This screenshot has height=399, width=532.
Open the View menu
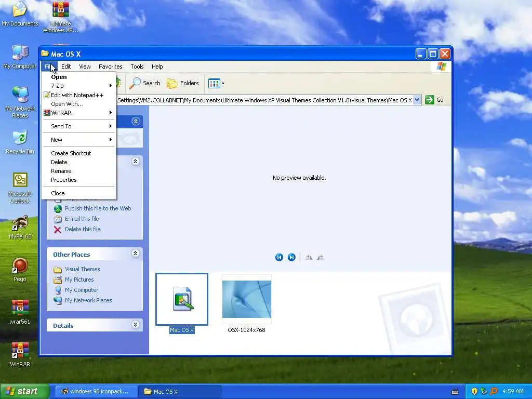(x=85, y=66)
